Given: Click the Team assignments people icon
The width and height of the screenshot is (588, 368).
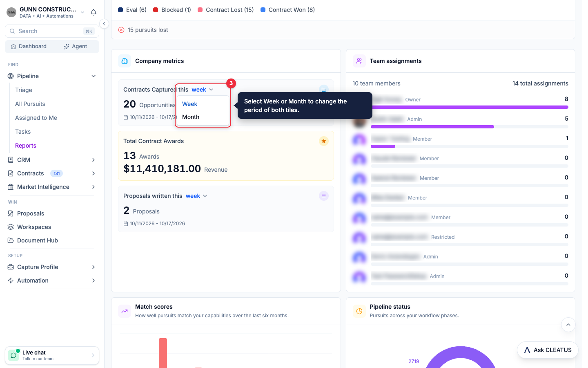Looking at the screenshot, I should click(359, 61).
